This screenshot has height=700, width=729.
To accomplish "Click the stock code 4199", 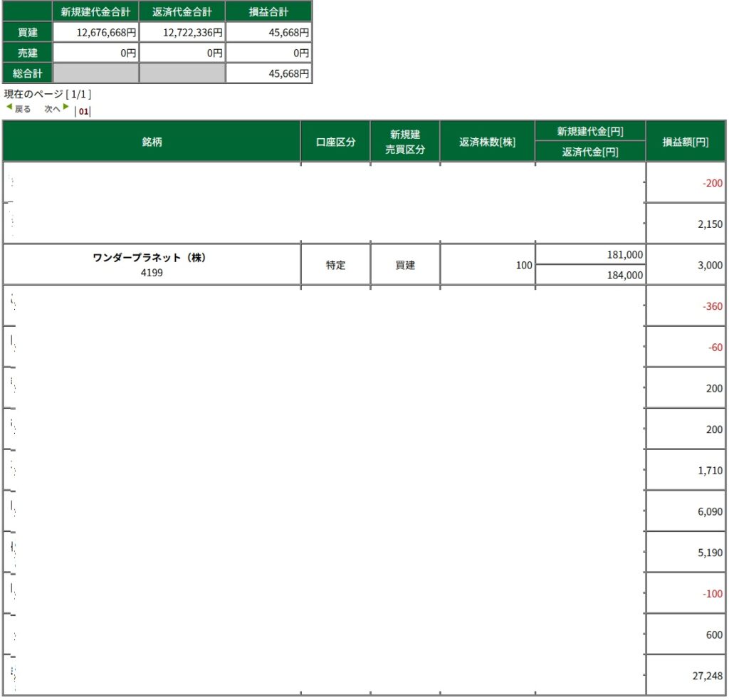I will click(152, 272).
